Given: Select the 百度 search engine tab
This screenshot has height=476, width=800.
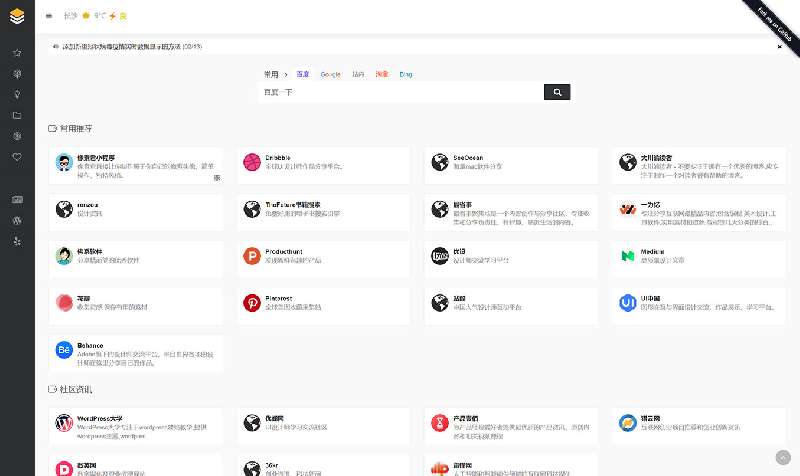Looking at the screenshot, I should (x=303, y=74).
